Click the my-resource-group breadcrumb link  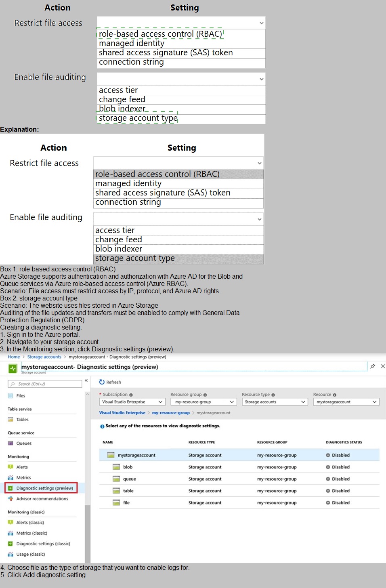pyautogui.click(x=171, y=413)
